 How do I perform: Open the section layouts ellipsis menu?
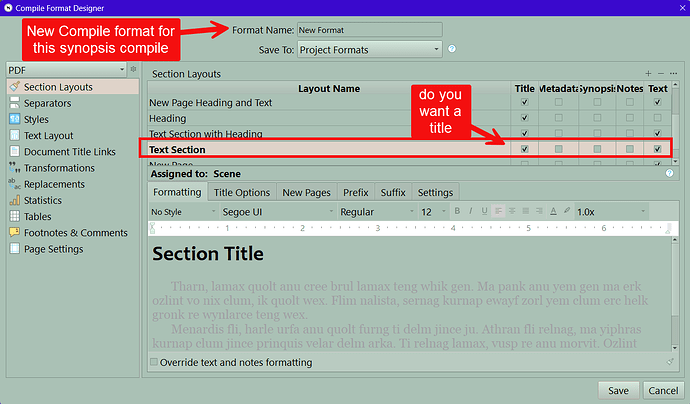[x=673, y=73]
